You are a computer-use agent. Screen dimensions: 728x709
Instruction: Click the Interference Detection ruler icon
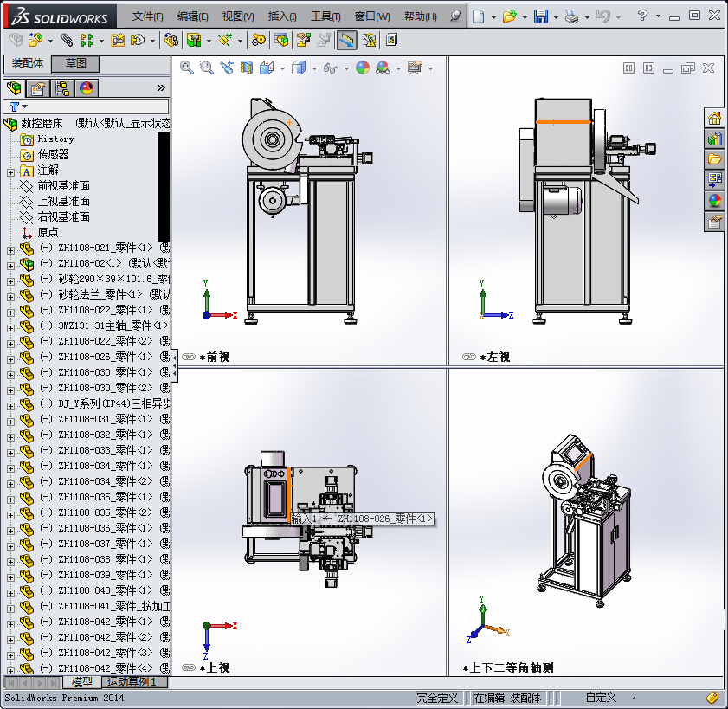tap(346, 41)
